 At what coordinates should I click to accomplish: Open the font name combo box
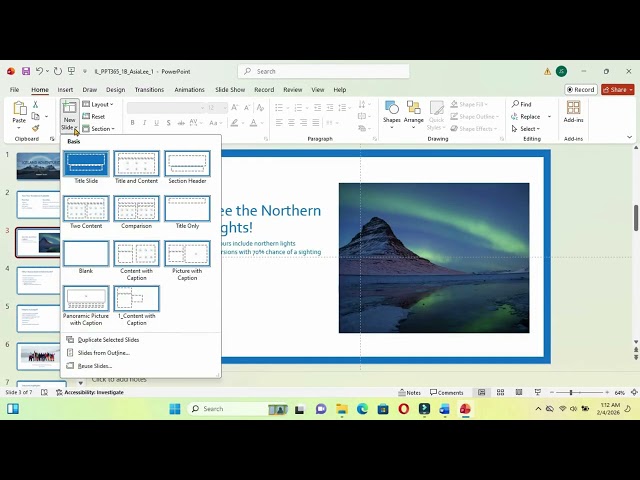point(166,108)
